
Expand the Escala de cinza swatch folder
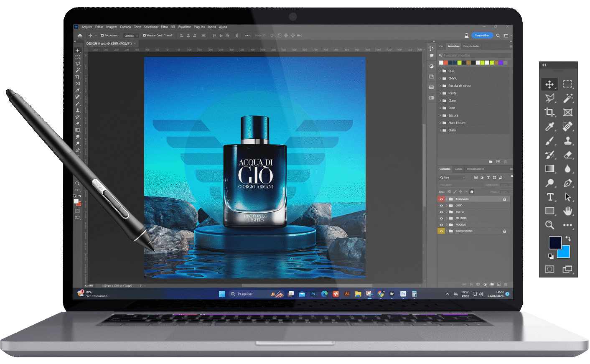[440, 86]
